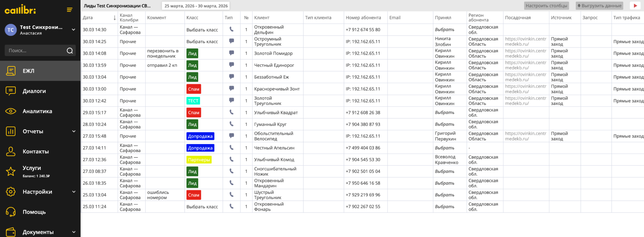Click the cyan ТЕСТ class tag
Screen dimensions: 644x237
[x=193, y=101]
